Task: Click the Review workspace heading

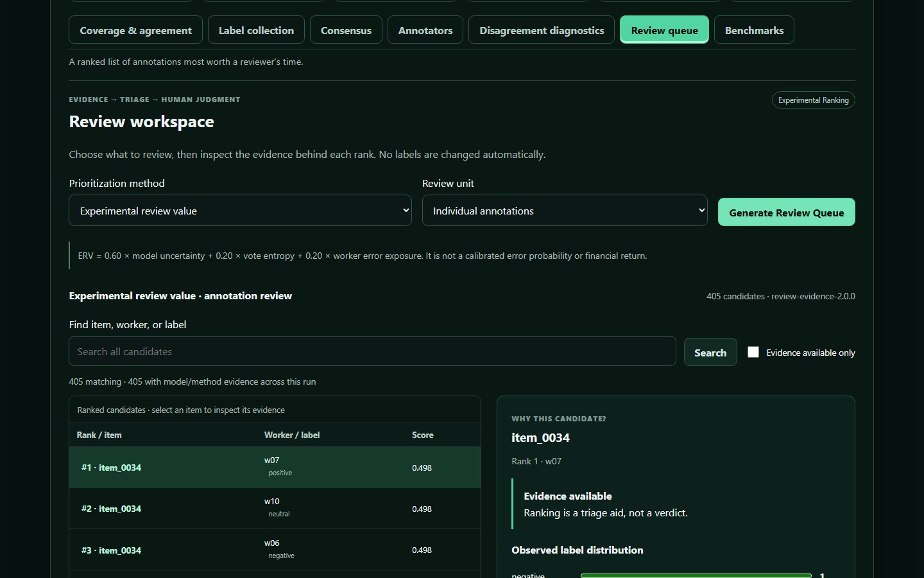Action: pos(141,121)
